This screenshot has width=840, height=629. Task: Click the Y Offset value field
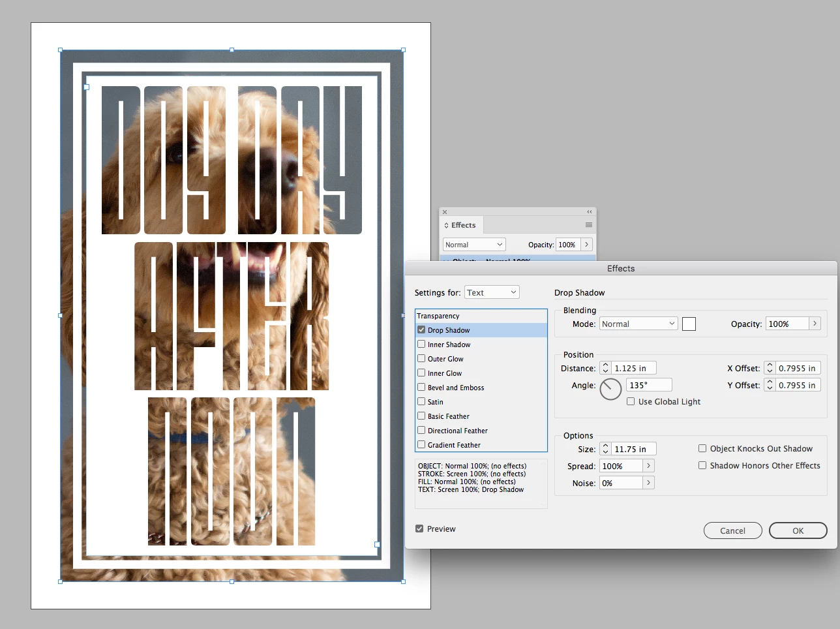pos(798,386)
